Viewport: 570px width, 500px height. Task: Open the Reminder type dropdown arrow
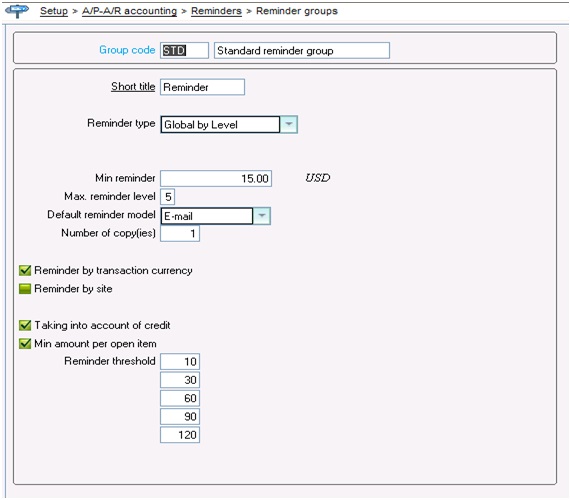[289, 124]
